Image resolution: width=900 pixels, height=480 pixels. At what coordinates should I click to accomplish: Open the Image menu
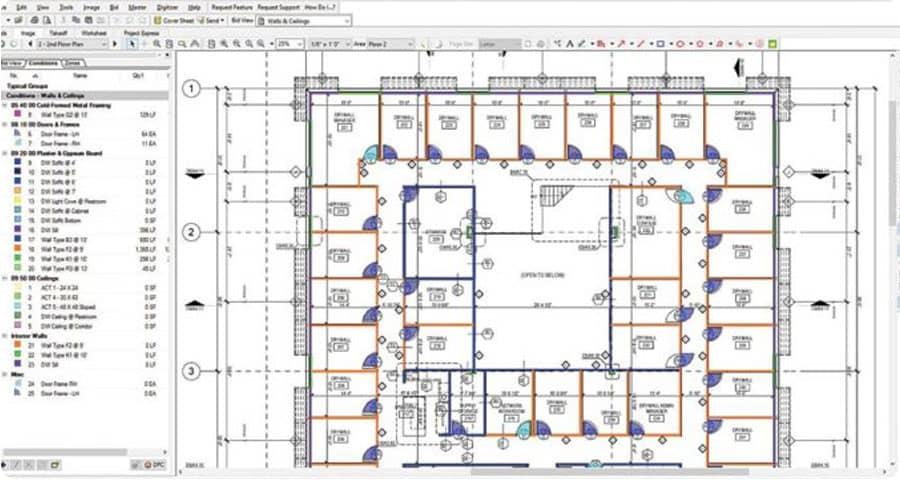click(x=91, y=7)
